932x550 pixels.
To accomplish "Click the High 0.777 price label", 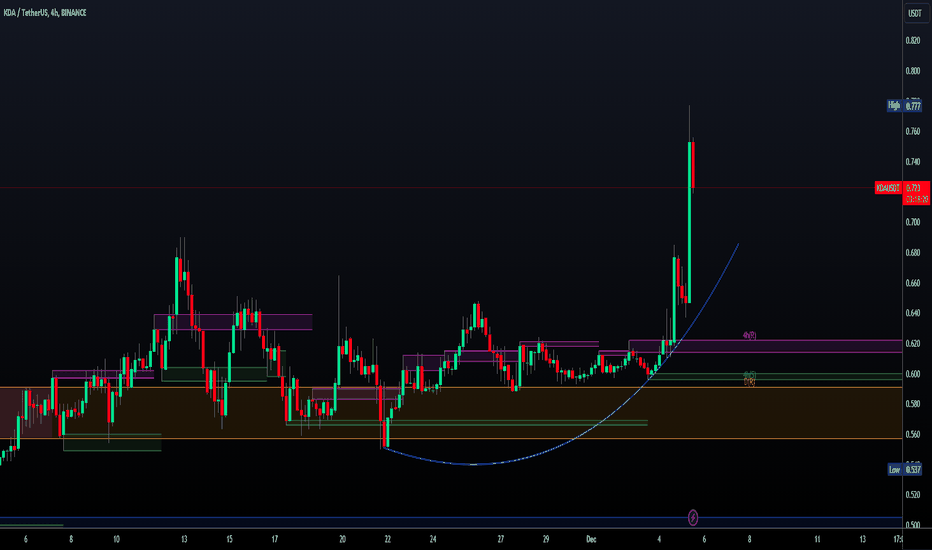I will pyautogui.click(x=905, y=106).
